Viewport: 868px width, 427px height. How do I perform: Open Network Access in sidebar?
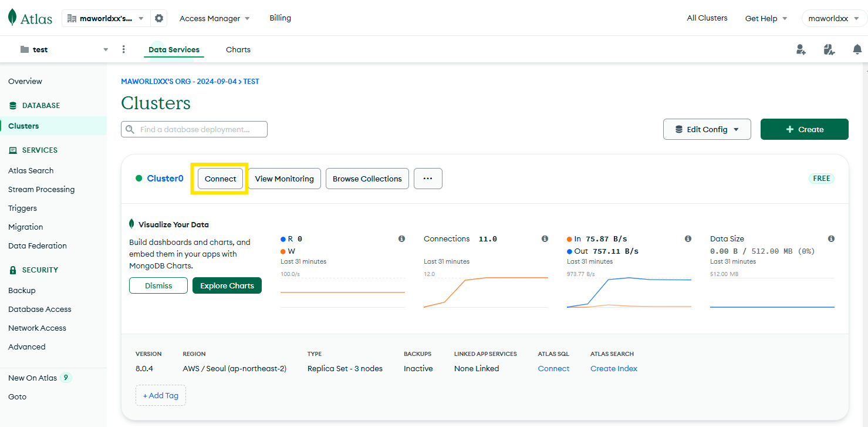pyautogui.click(x=37, y=328)
